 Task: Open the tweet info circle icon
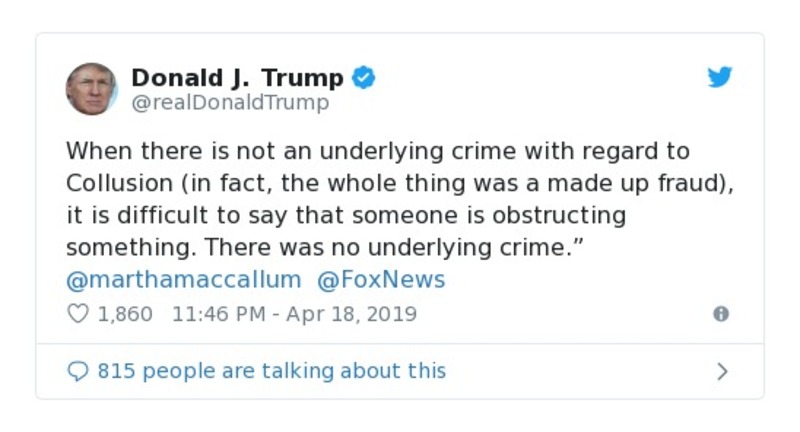click(x=720, y=314)
